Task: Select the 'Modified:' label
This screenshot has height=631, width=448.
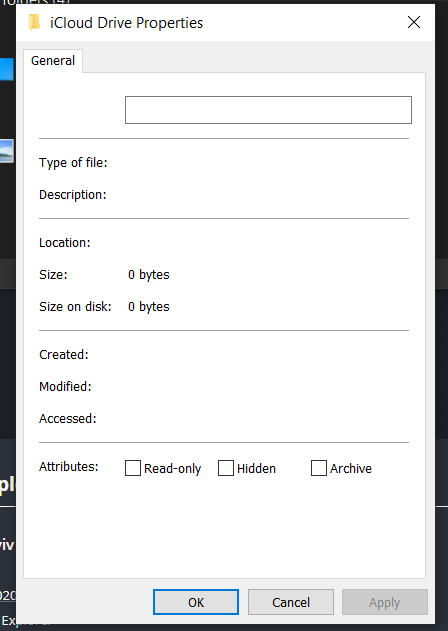Action: coord(65,387)
